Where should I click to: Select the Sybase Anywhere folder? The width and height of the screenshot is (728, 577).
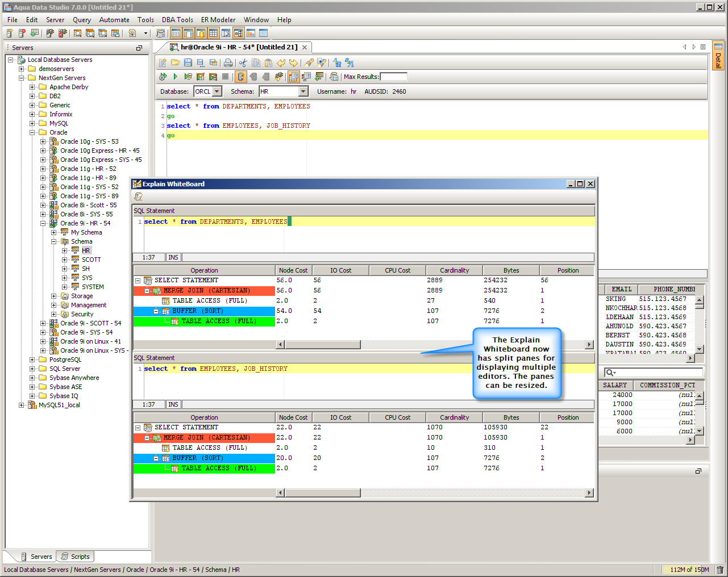(74, 378)
